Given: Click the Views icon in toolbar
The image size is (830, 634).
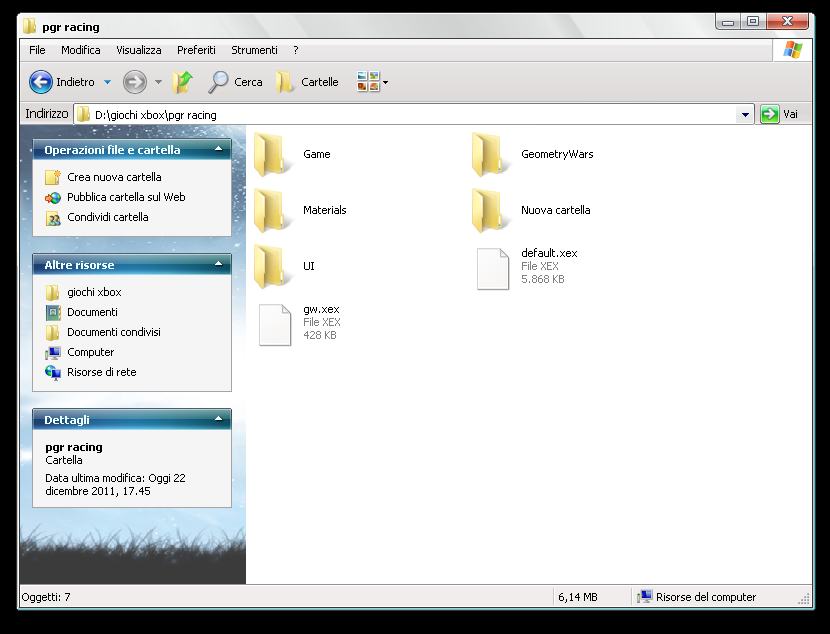Looking at the screenshot, I should (368, 82).
